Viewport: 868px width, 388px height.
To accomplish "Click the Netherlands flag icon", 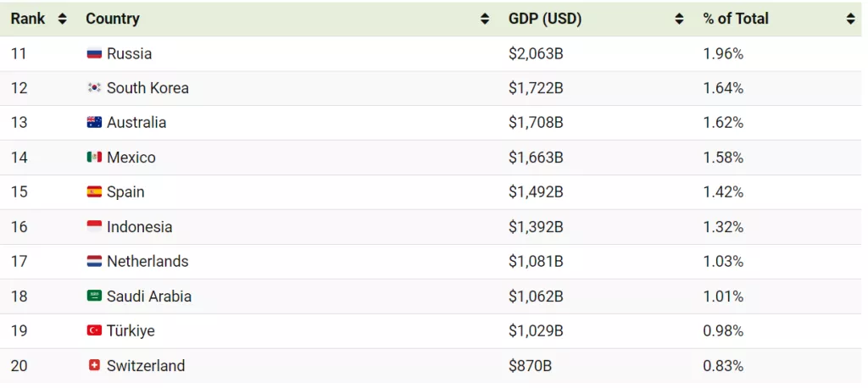I will point(94,262).
